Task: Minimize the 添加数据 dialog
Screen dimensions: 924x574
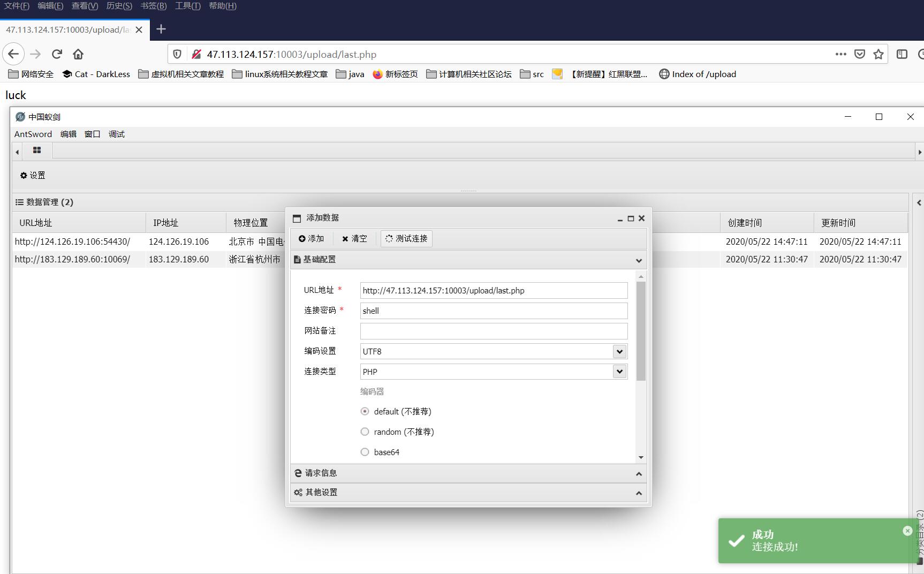Action: click(620, 218)
